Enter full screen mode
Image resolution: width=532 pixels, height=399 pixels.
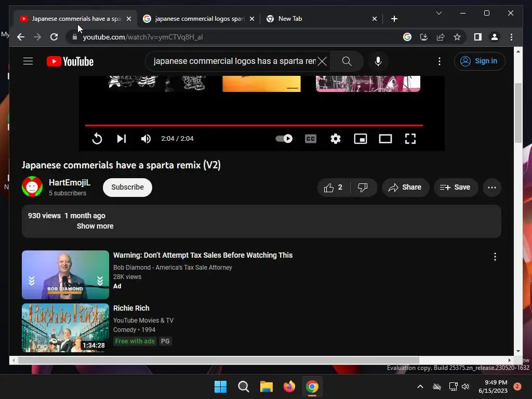point(410,138)
